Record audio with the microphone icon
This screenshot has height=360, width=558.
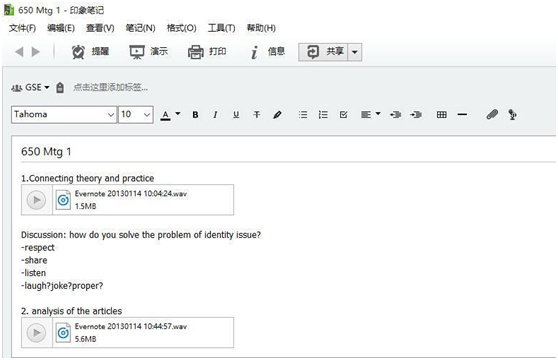coord(512,115)
